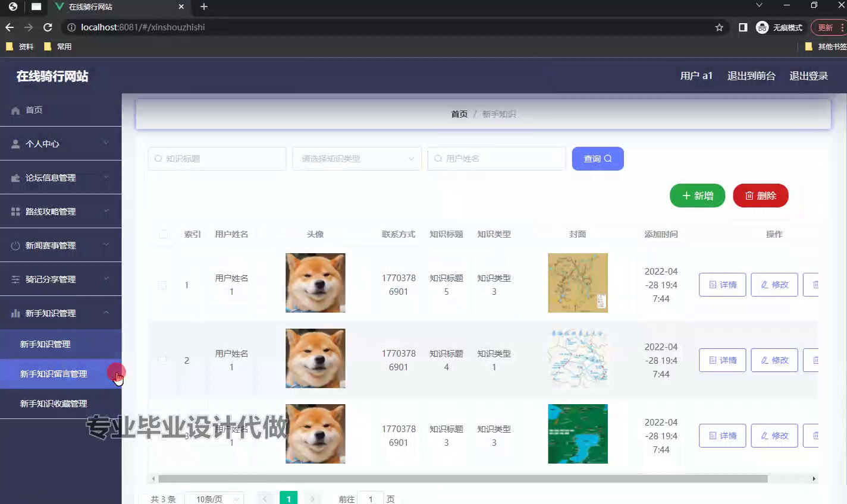Click the 知识标题 search field
Image resolution: width=847 pixels, height=504 pixels.
pyautogui.click(x=217, y=159)
